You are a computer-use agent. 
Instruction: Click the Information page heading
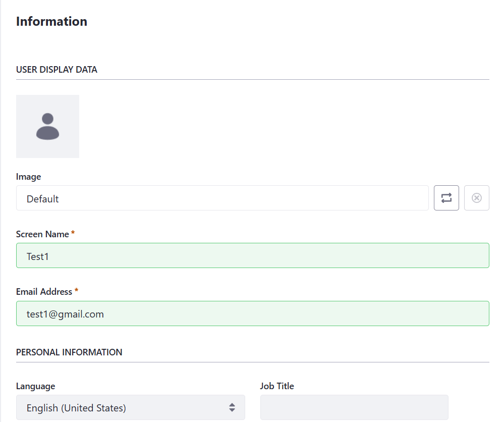52,22
